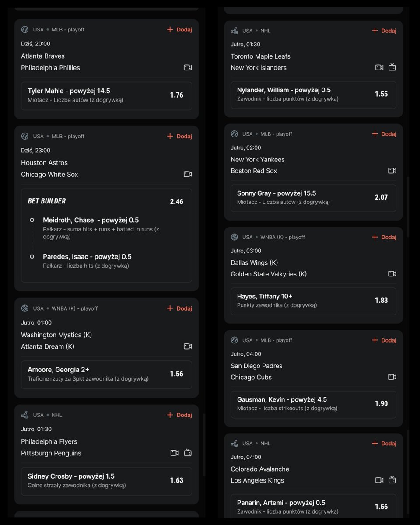Viewport: 420px width, 525px height.
Task: Select Hayes, Tiffany 10+ odds 1.83
Action: tap(313, 301)
